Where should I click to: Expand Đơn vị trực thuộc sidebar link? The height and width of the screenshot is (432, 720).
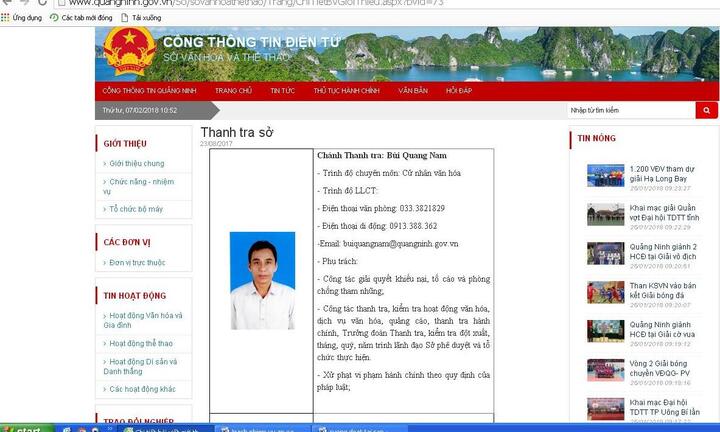pyautogui.click(x=137, y=262)
